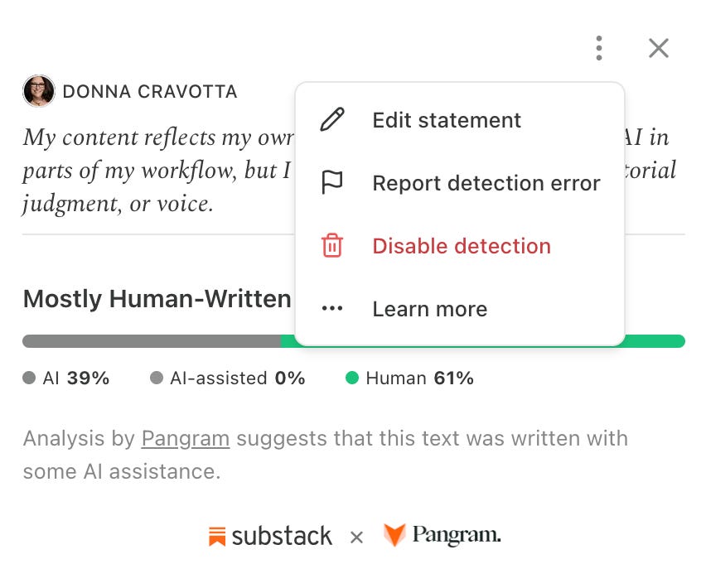Viewport: 706px width, 588px height.
Task: Select Disable detection option
Action: (x=460, y=246)
